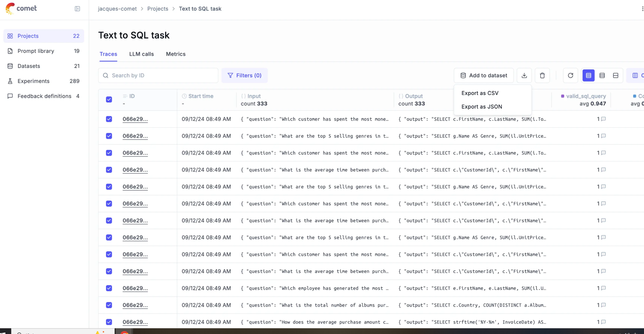
Task: Select the large row height icon
Action: (x=616, y=76)
